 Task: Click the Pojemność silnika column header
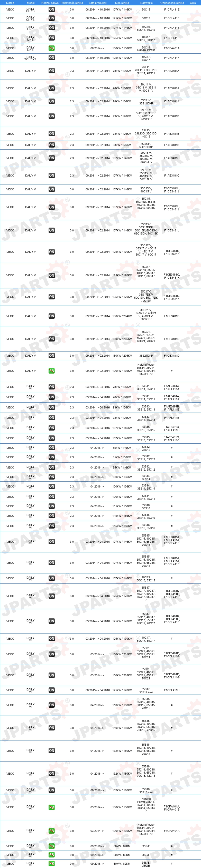point(72,3)
